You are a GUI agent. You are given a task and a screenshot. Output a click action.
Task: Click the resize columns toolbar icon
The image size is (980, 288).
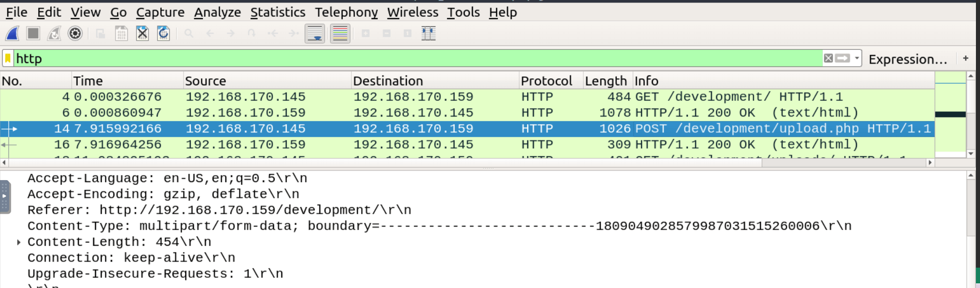pos(428,34)
